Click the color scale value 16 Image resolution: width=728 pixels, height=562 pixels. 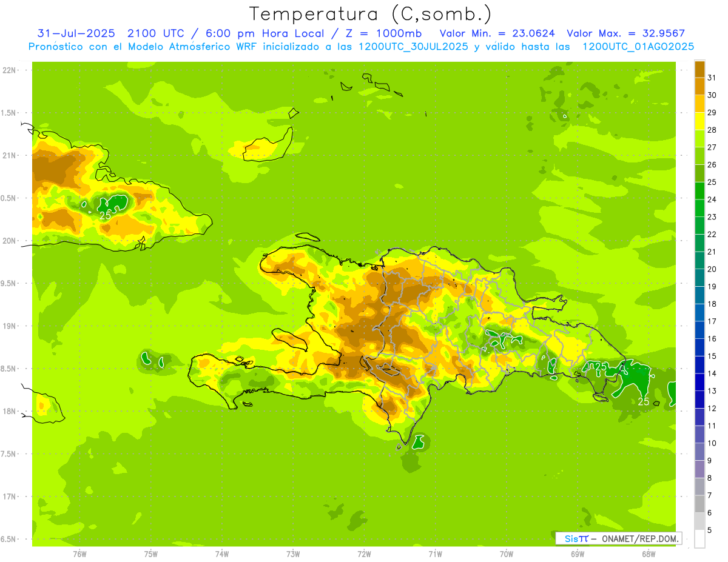(712, 339)
